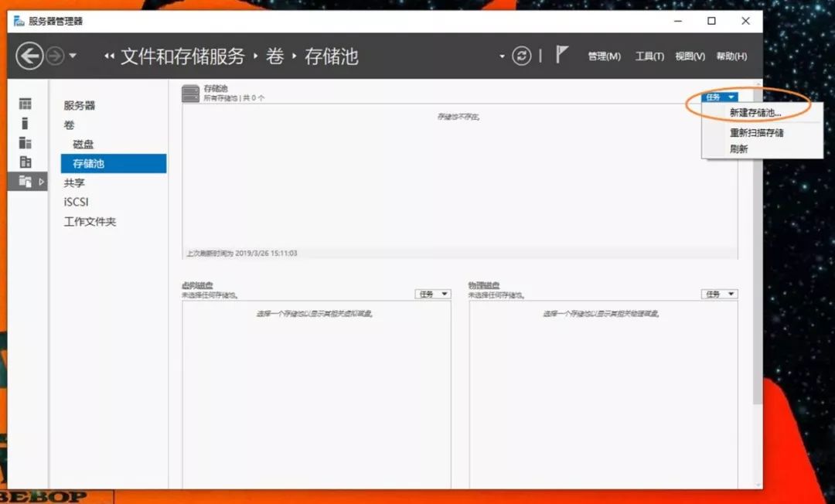The image size is (835, 504).
Task: Select iSCSI in navigation list
Action: [76, 202]
